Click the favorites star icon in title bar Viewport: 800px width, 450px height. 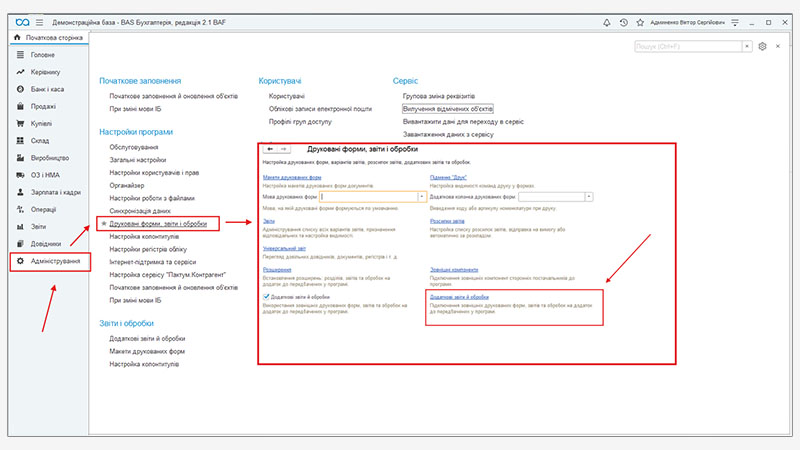pyautogui.click(x=640, y=22)
